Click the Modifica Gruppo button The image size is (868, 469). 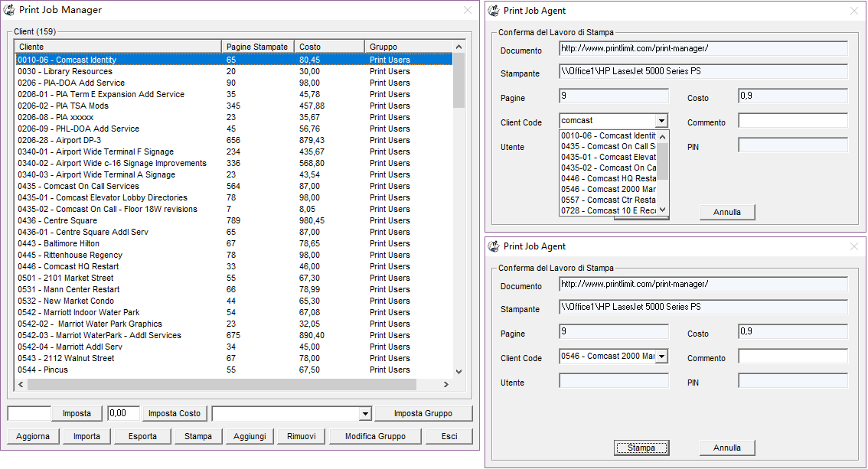point(375,436)
